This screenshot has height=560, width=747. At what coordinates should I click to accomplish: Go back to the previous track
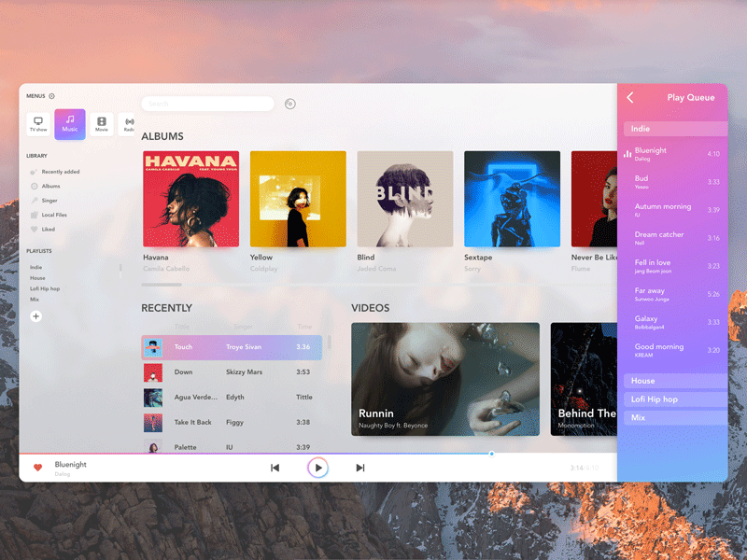click(275, 468)
